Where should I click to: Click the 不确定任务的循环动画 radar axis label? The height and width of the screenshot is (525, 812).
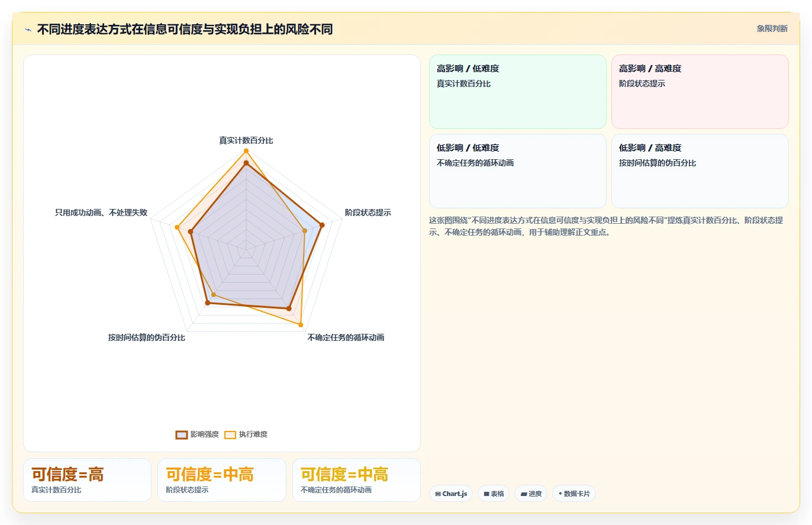pyautogui.click(x=346, y=337)
